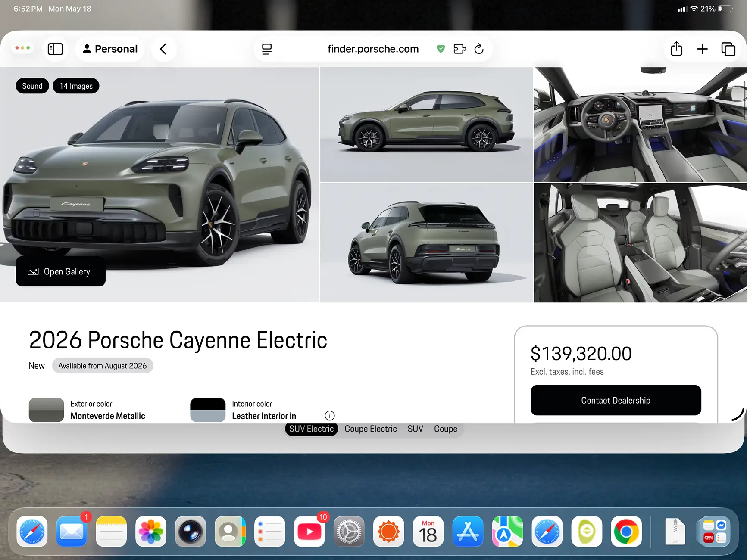The width and height of the screenshot is (747, 560).
Task: Launch Google Chrome from the dock
Action: (x=627, y=532)
